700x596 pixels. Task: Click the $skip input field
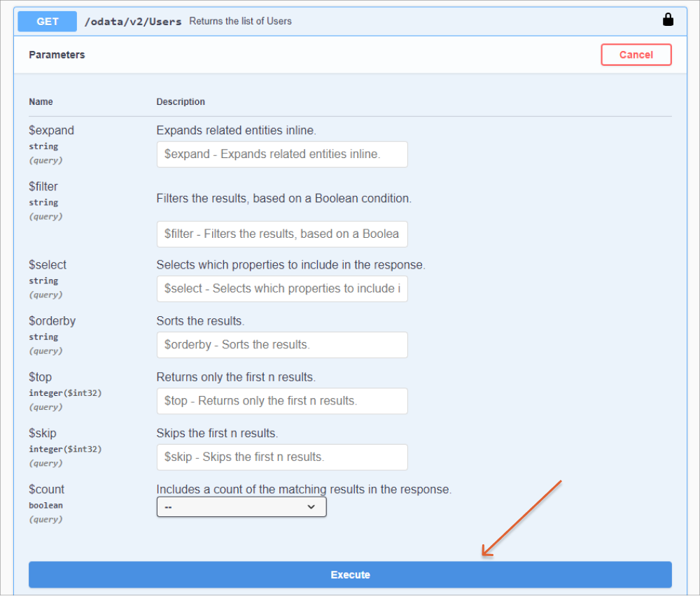click(x=282, y=457)
